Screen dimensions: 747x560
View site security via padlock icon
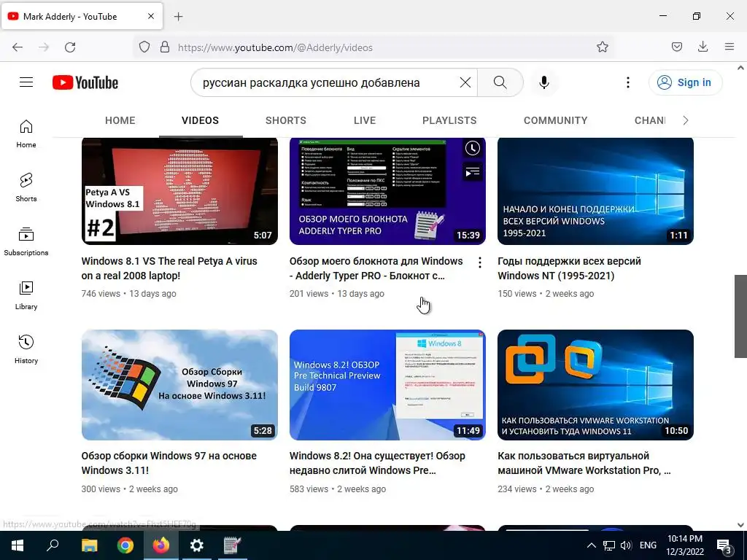click(164, 47)
